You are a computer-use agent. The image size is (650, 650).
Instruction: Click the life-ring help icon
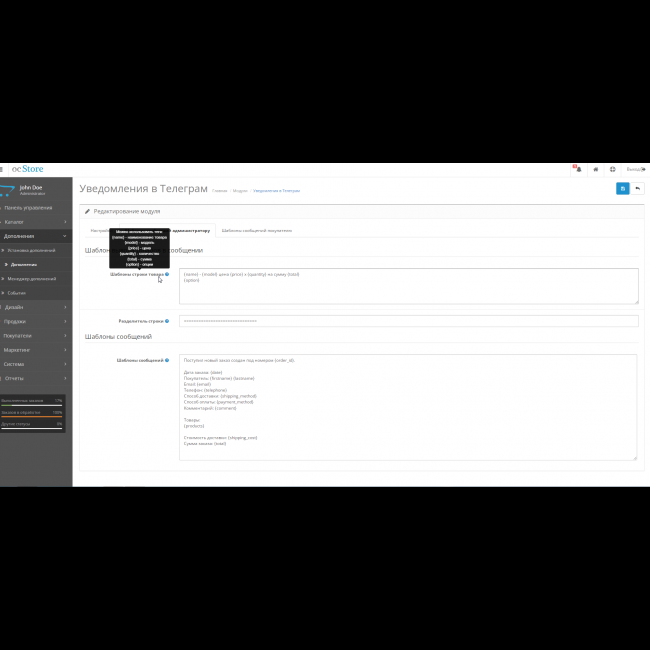click(x=612, y=169)
